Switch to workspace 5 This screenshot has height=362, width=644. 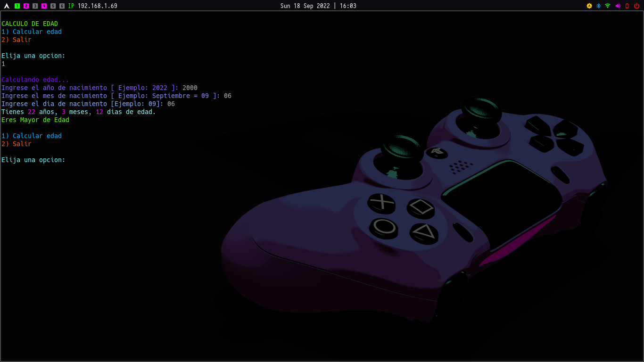click(53, 6)
